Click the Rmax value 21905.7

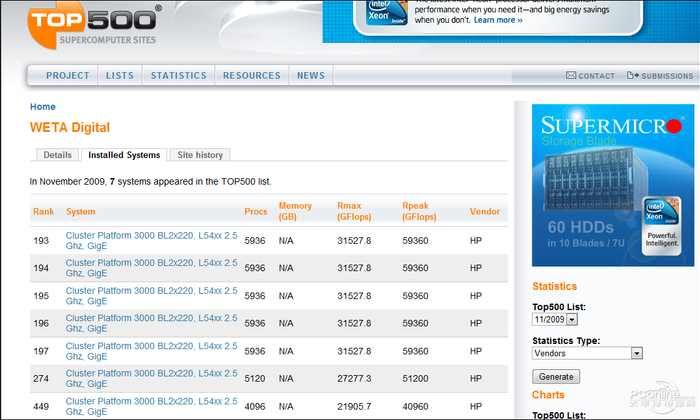pyautogui.click(x=354, y=407)
